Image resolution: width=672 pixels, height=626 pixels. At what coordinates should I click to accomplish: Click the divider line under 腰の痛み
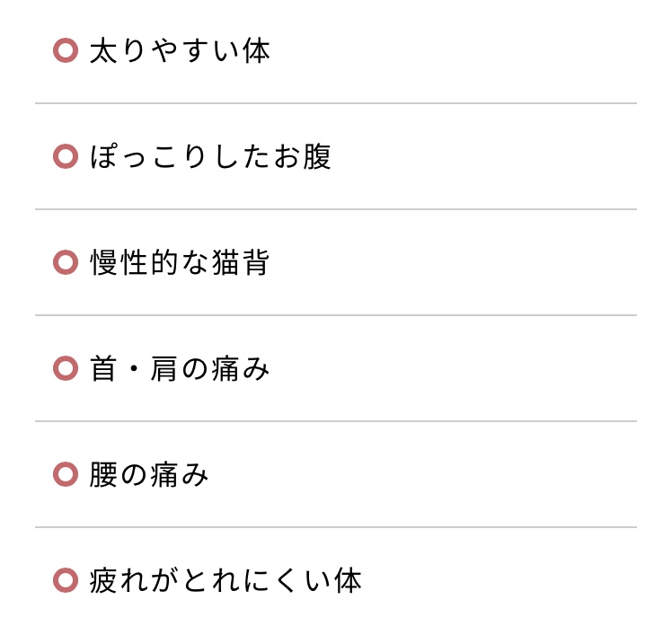pos(336,527)
